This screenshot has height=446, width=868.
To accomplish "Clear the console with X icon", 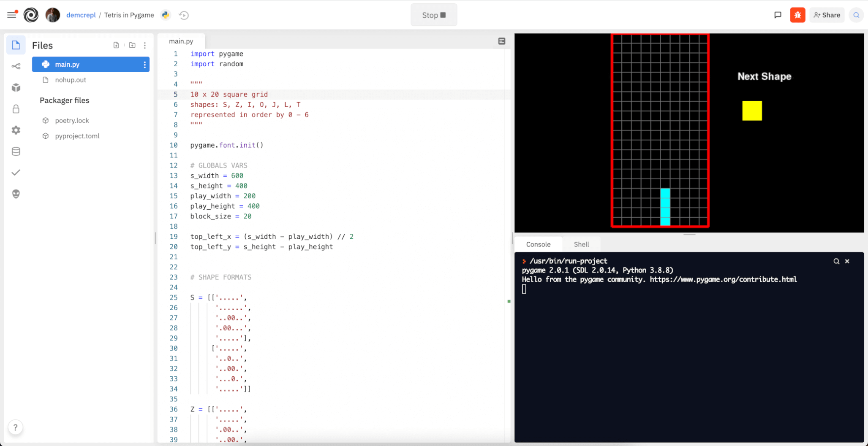I will (x=847, y=261).
